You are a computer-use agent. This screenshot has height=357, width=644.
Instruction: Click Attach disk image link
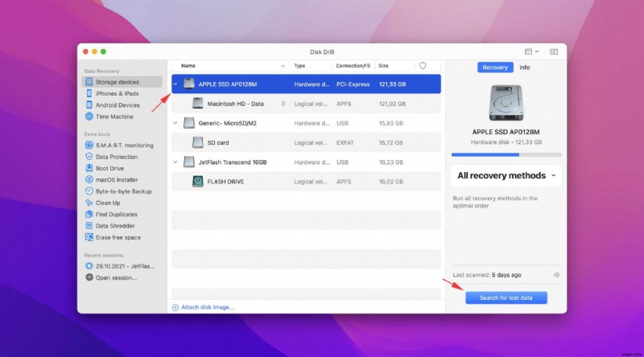click(204, 307)
